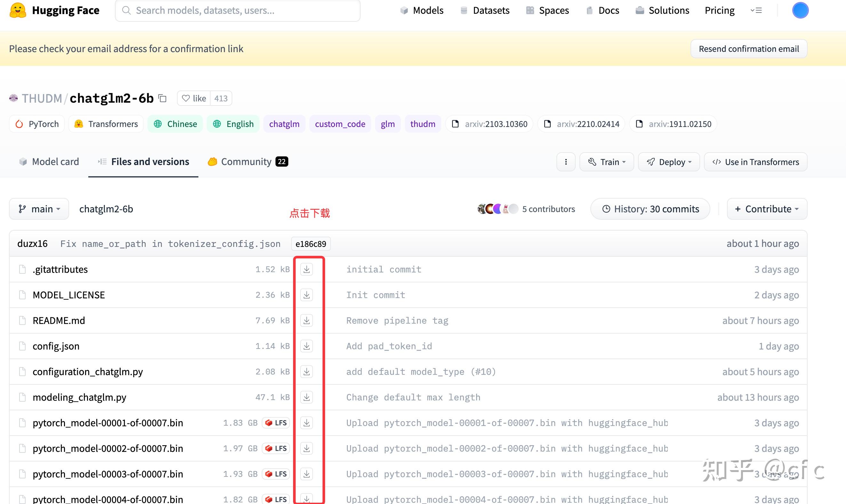The image size is (846, 504).
Task: Focus the search models input field
Action: pos(238,11)
